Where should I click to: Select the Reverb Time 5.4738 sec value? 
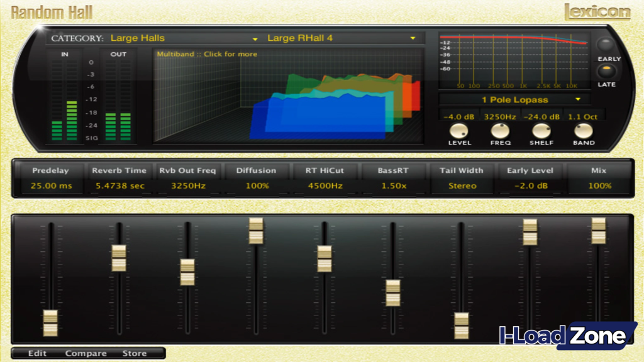click(120, 186)
